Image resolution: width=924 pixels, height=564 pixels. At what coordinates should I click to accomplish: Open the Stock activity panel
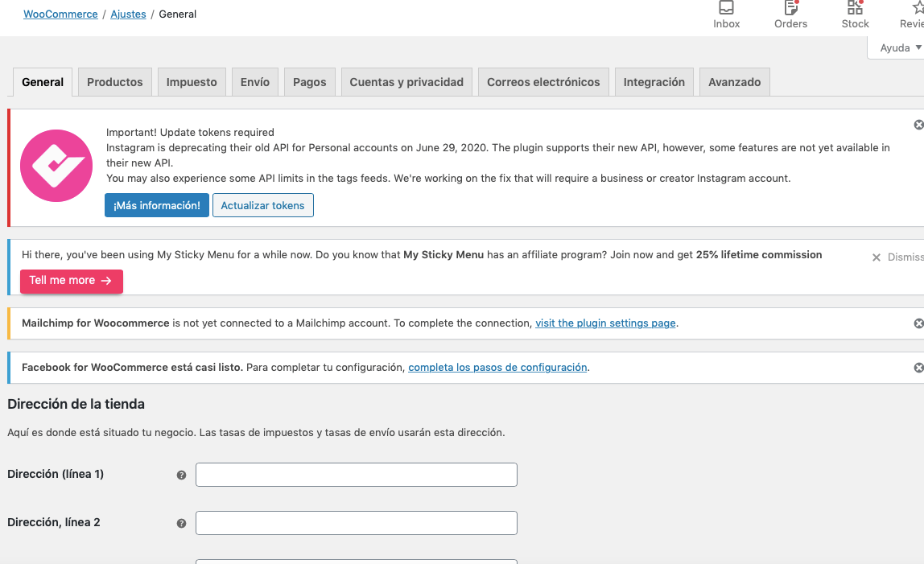point(855,15)
